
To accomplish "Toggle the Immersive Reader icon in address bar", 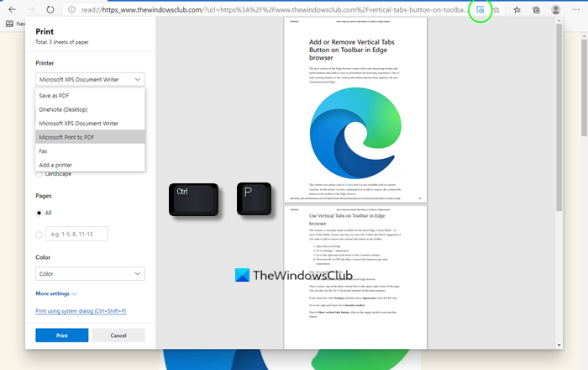I will 480,10.
